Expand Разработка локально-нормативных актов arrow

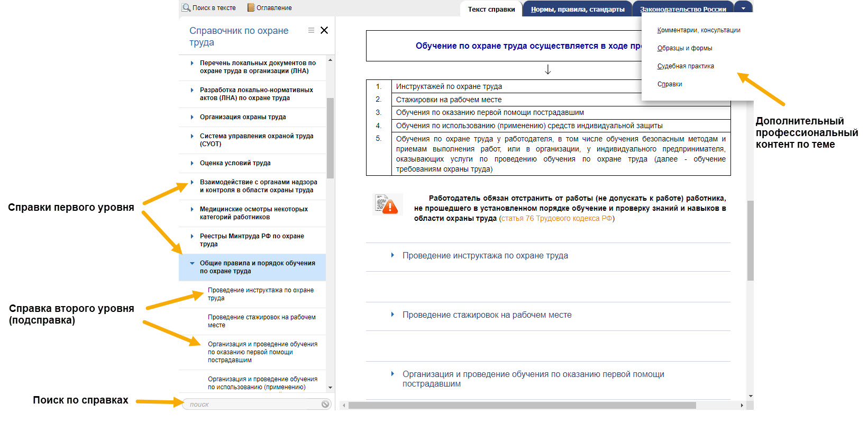coord(192,90)
